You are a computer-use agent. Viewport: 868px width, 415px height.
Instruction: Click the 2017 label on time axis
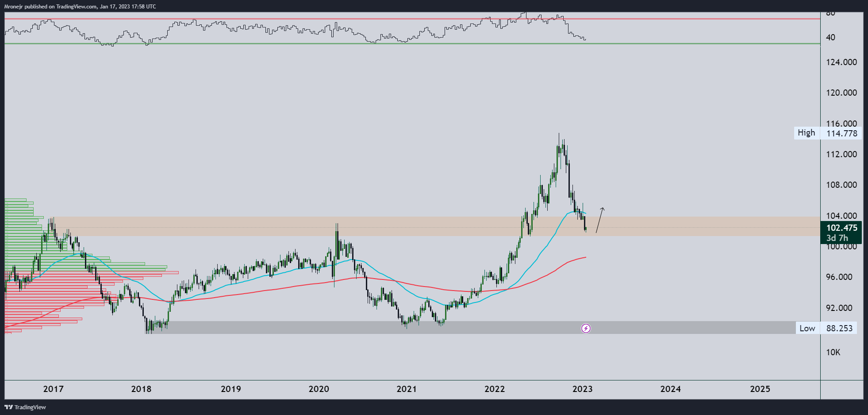pos(53,389)
